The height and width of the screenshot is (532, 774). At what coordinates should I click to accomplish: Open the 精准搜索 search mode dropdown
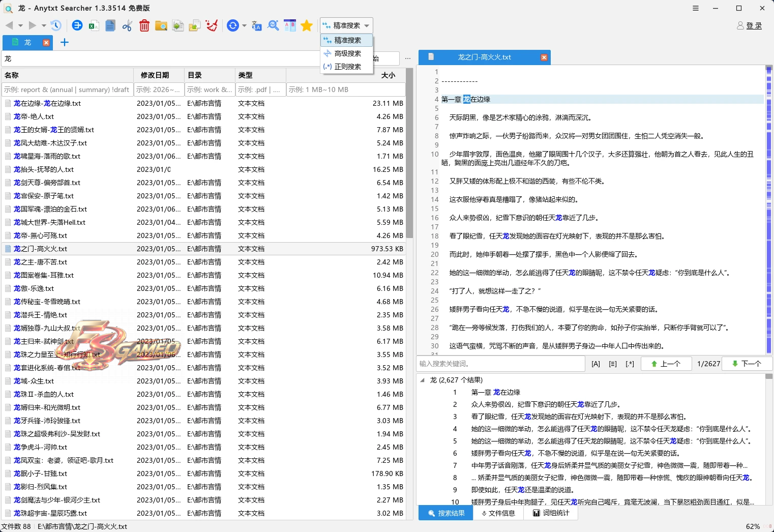coord(346,25)
